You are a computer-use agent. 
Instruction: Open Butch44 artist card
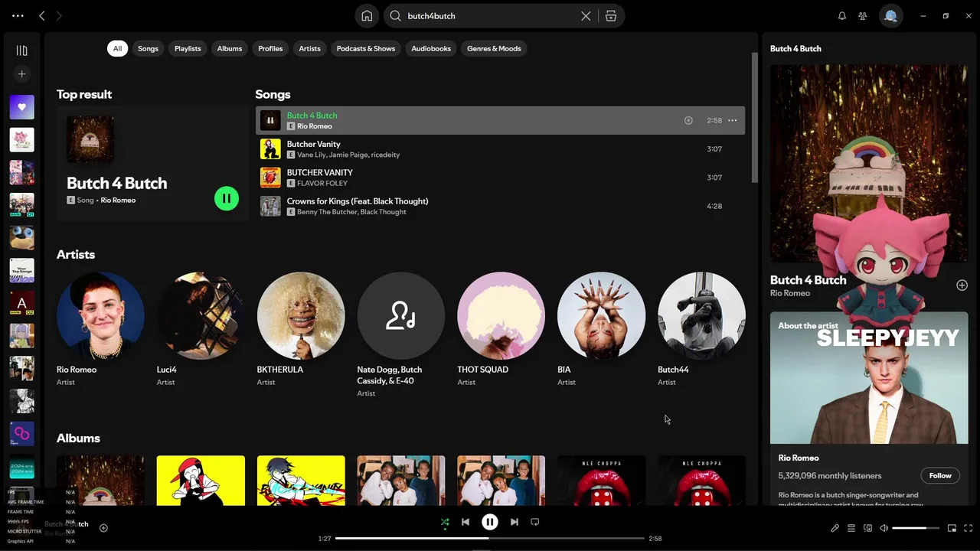[x=701, y=331]
